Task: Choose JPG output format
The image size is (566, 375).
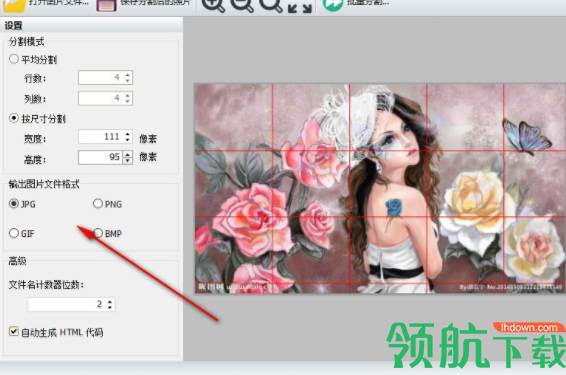Action: pos(14,204)
